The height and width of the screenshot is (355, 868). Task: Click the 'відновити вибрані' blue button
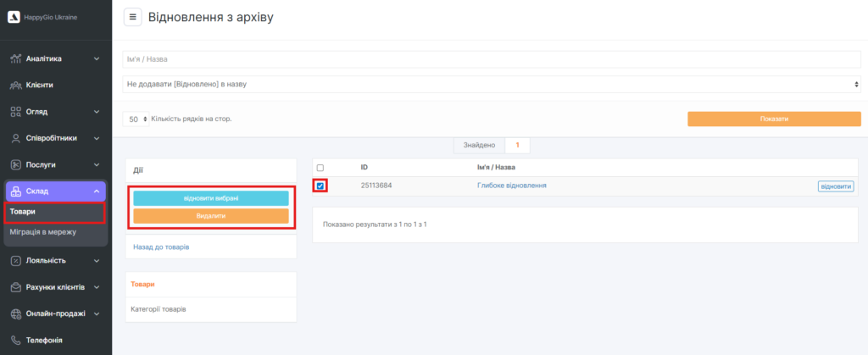(211, 198)
